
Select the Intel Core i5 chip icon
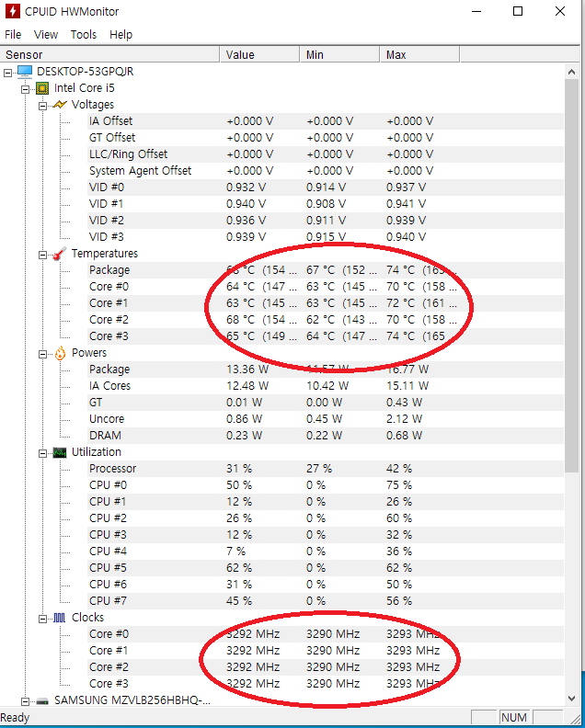pyautogui.click(x=42, y=88)
